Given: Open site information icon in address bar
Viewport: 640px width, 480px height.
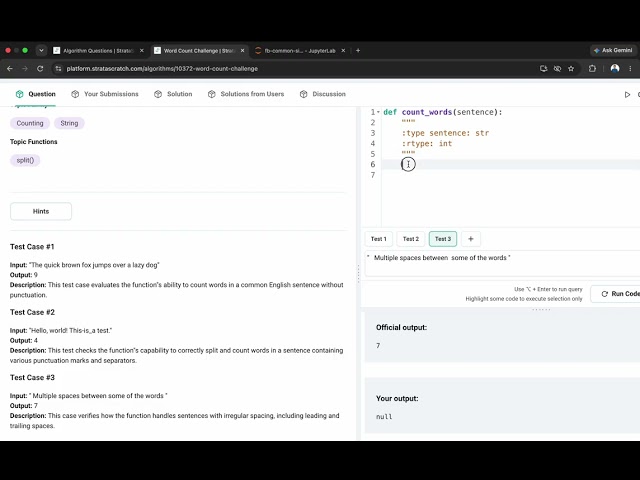Looking at the screenshot, I should (x=58, y=69).
